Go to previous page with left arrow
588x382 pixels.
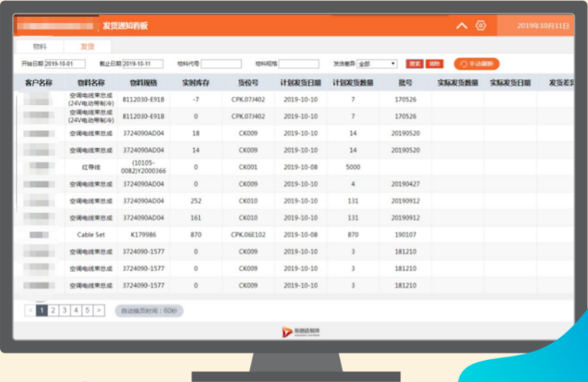tap(30, 310)
